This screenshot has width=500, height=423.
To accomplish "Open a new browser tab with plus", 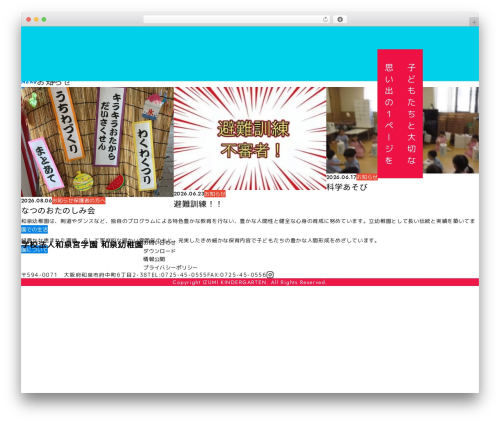I will click(x=474, y=22).
